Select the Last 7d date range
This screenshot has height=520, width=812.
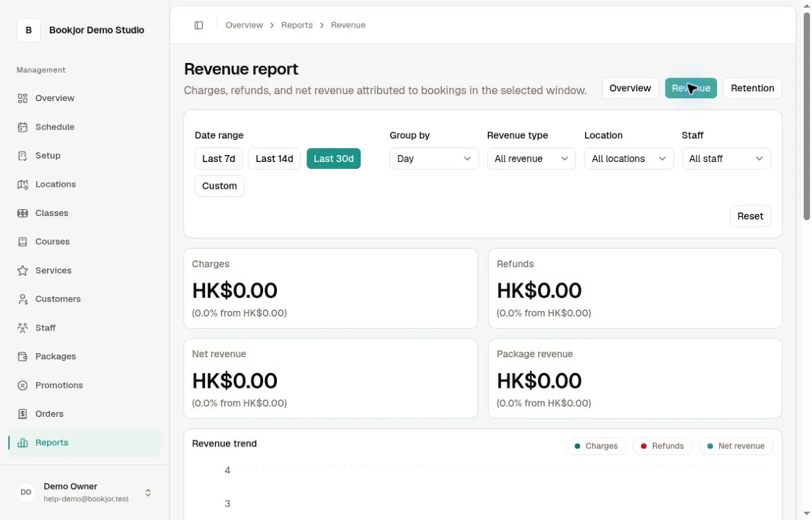tap(219, 159)
